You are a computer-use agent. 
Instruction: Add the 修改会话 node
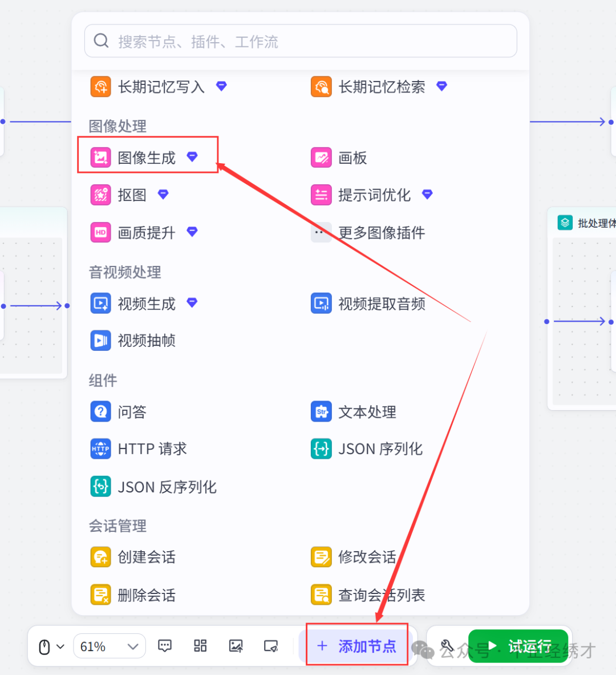354,557
